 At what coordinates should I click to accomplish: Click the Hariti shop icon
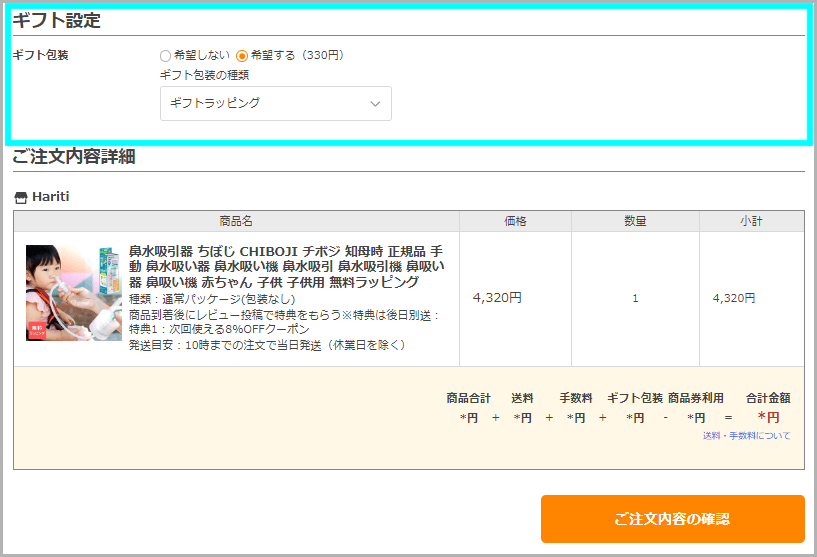[x=21, y=197]
